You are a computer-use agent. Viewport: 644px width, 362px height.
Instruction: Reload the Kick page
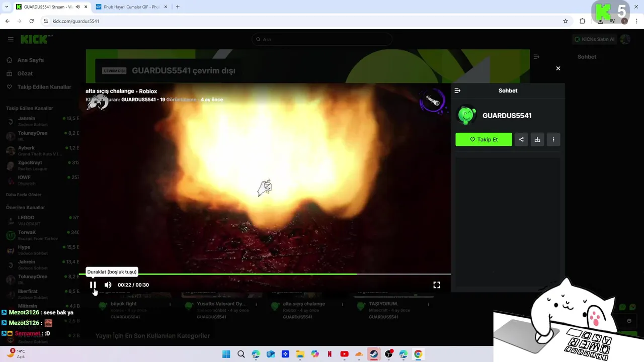tap(31, 21)
